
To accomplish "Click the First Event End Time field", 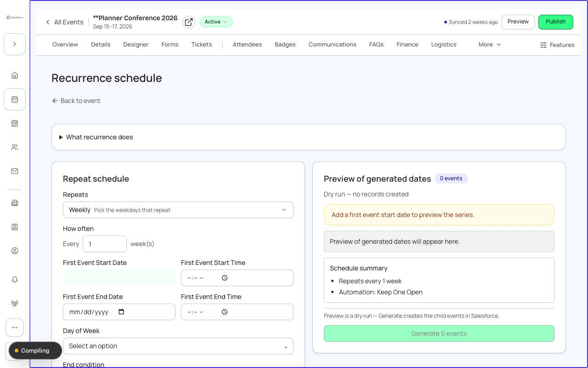I will pyautogui.click(x=237, y=312).
